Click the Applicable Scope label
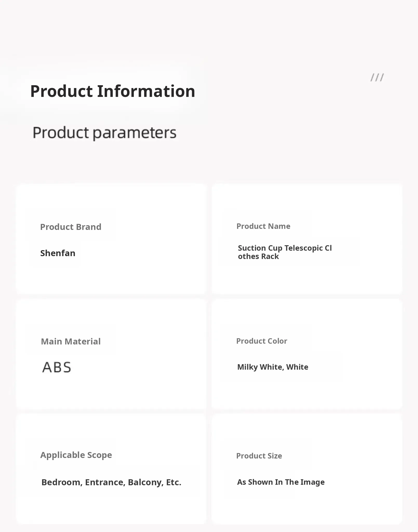 tap(76, 455)
